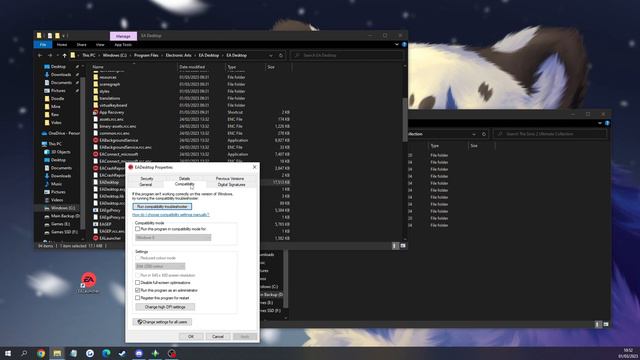Select 3D Objects in navigation pane

[57, 152]
